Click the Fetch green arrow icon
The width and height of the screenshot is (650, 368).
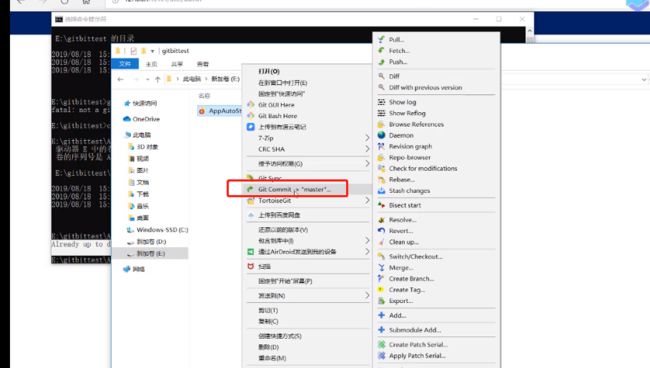point(381,51)
